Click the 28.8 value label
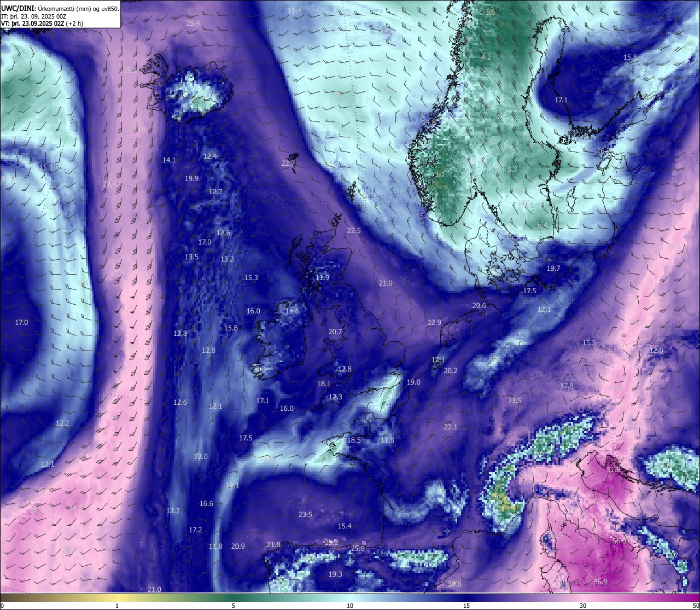Viewport: 700px width, 610px height. point(454,584)
